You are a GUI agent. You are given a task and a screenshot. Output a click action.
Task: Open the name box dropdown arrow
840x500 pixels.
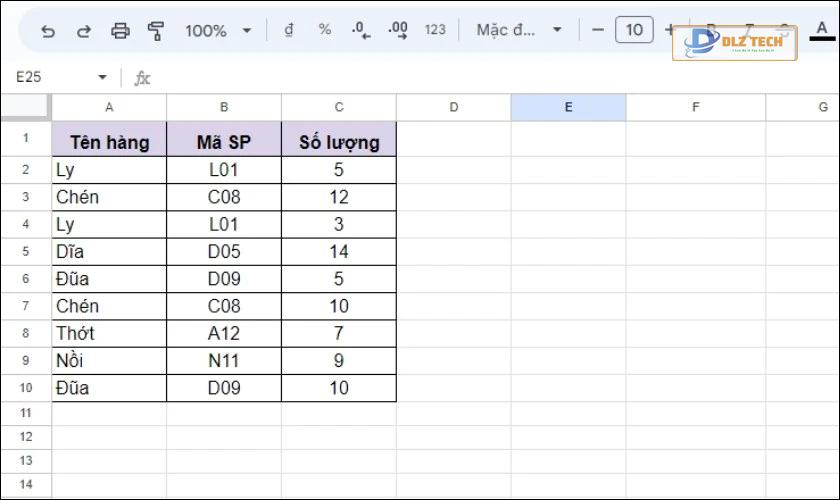(102, 77)
